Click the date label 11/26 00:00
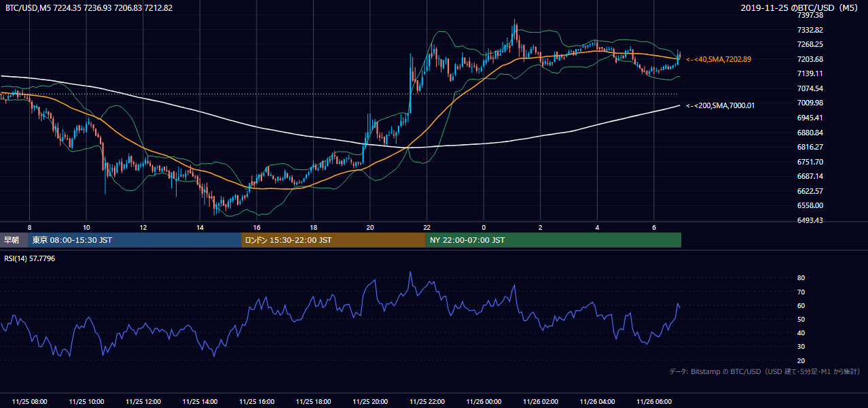 484,402
